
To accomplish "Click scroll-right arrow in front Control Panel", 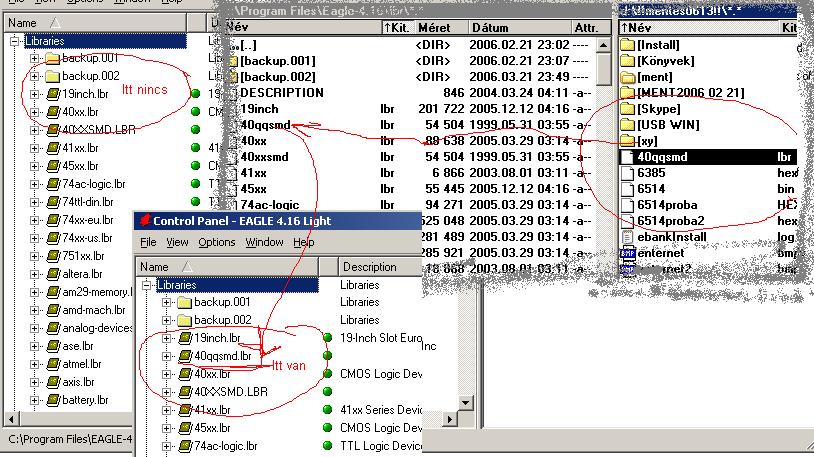I will tap(450, 419).
